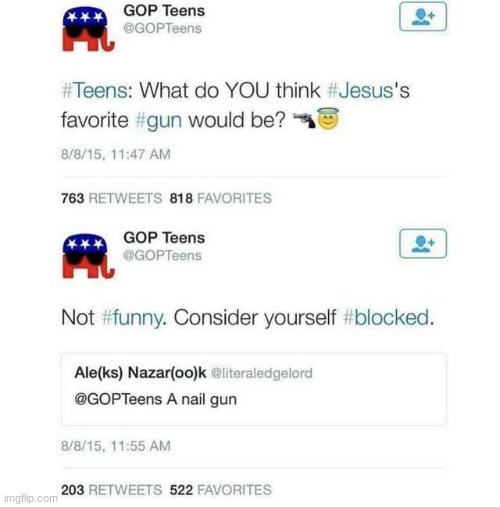
Task: Open the GOP elephant avatar in the top tweet
Action: click(88, 30)
